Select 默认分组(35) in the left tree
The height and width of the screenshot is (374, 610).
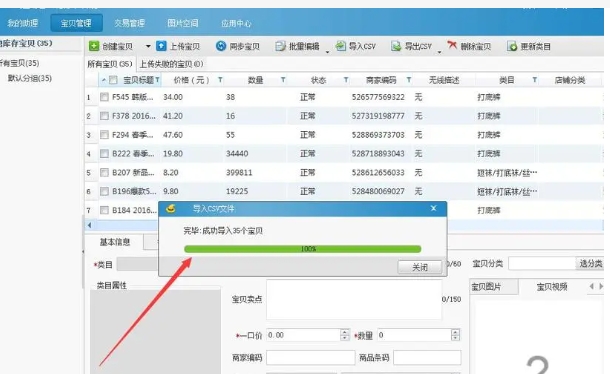[30, 78]
